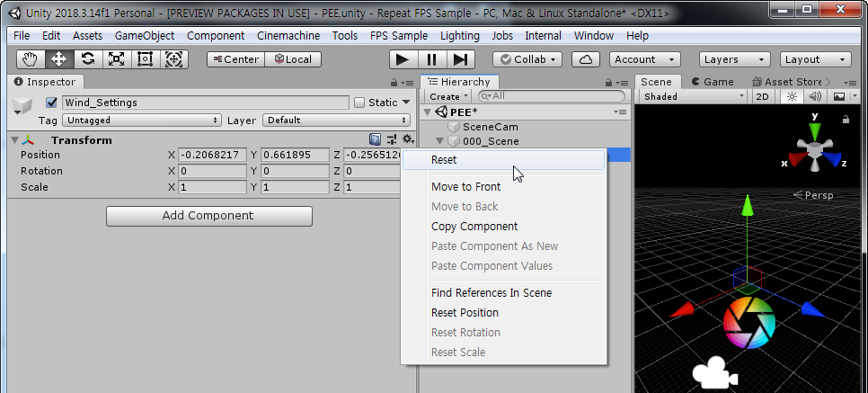Open the File menu

(x=22, y=35)
